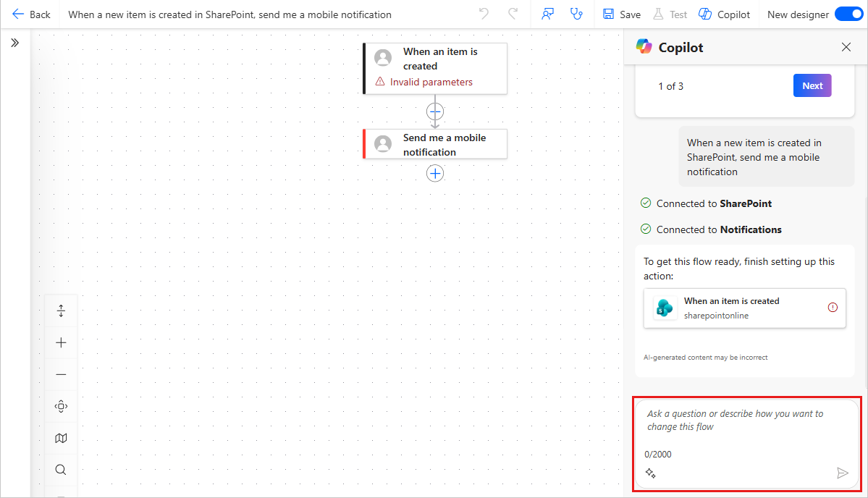Image resolution: width=868 pixels, height=498 pixels.
Task: Zoom out the canvas with minus
Action: point(61,375)
